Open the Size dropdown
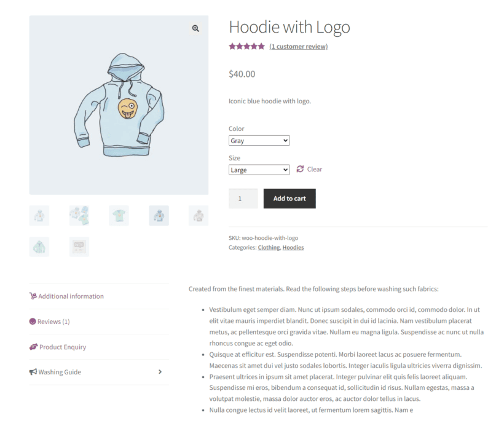Viewport: 504px width, 423px height. coord(259,170)
